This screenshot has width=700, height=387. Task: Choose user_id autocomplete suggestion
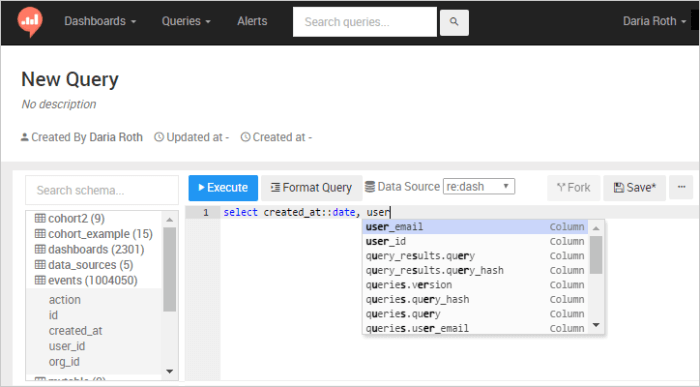click(475, 241)
